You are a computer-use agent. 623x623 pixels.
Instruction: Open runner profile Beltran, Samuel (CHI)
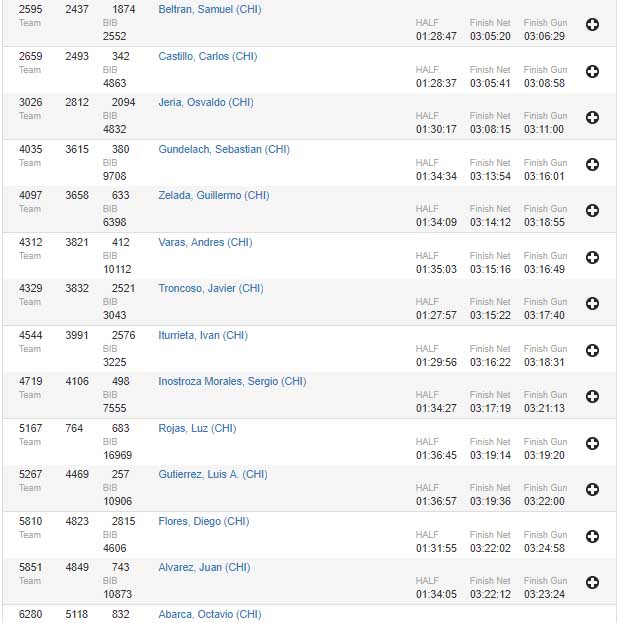coord(208,9)
